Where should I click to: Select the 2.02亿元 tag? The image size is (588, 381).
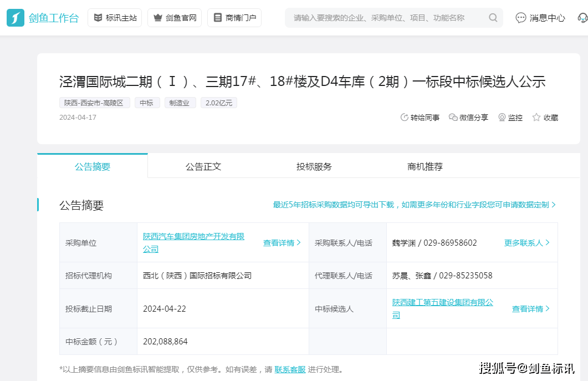pos(219,103)
